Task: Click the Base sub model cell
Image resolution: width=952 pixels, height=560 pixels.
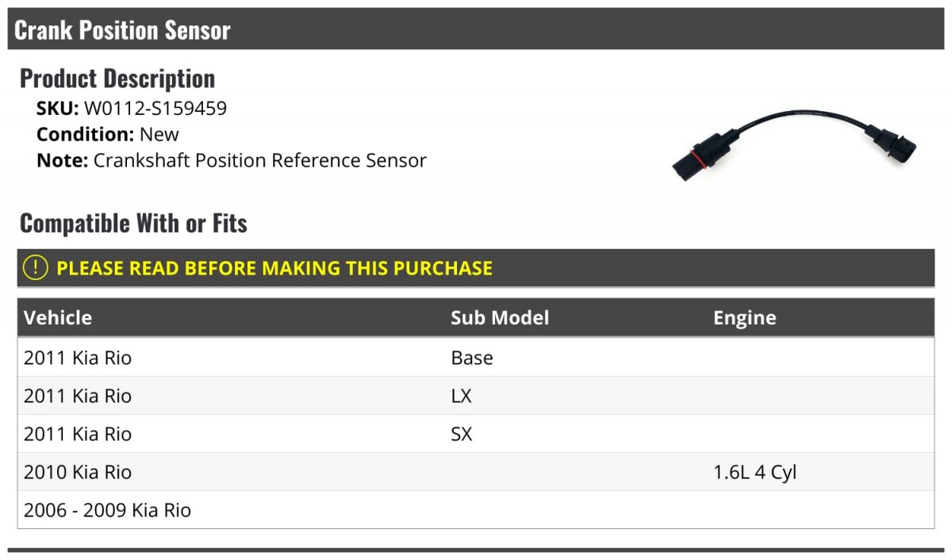Action: 472,358
